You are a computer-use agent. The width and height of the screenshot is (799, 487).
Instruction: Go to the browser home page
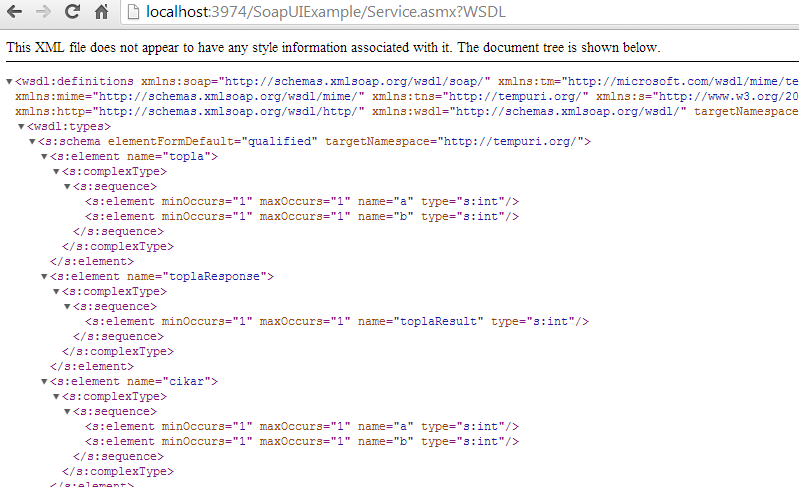pyautogui.click(x=101, y=13)
